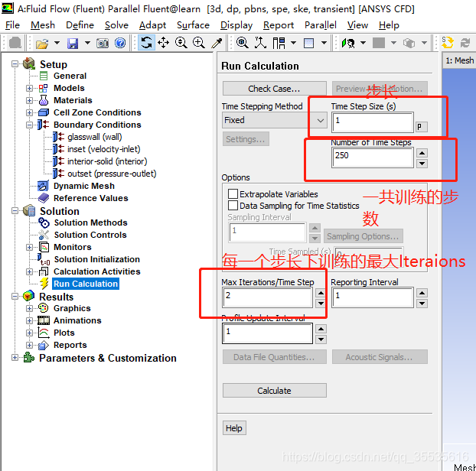Click the Materials flask icon
This screenshot has width=476, height=471.
[x=44, y=100]
